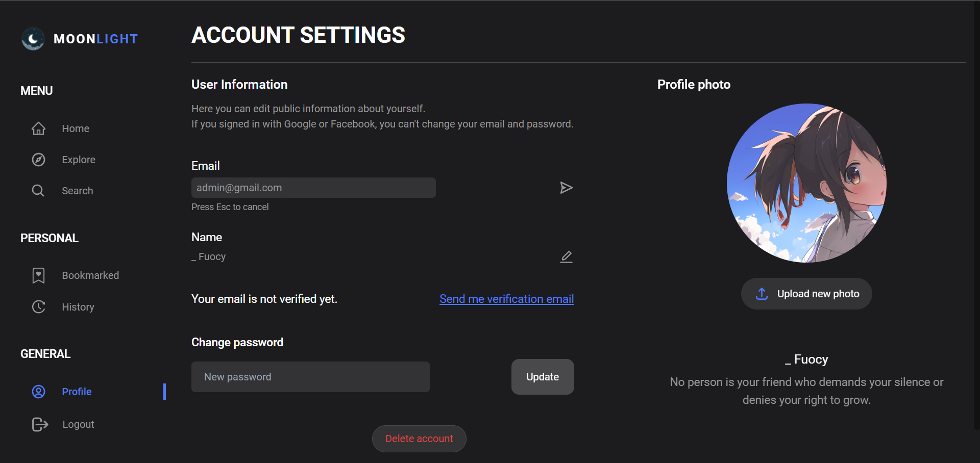Click the Moonlight crescent logo icon
Screen dimensions: 980x463
33,39
